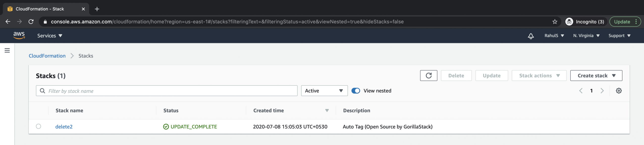Go to next page of stacks
The image size is (644, 145).
[602, 91]
